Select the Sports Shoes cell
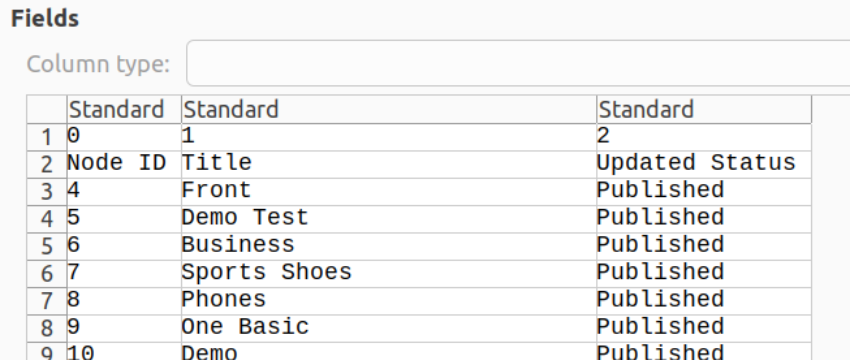 [389, 274]
